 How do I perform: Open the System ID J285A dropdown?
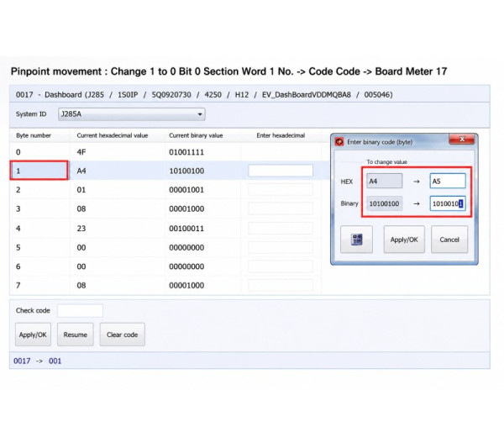tap(132, 114)
